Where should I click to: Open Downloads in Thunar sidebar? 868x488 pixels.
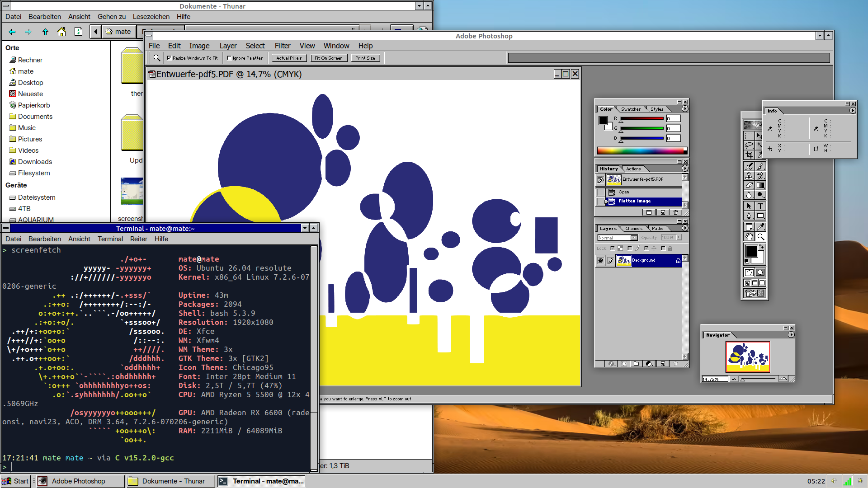tap(35, 162)
